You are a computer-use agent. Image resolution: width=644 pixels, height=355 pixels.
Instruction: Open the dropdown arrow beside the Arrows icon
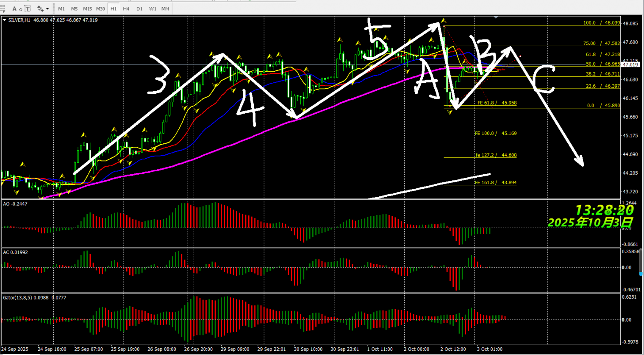pyautogui.click(x=47, y=8)
